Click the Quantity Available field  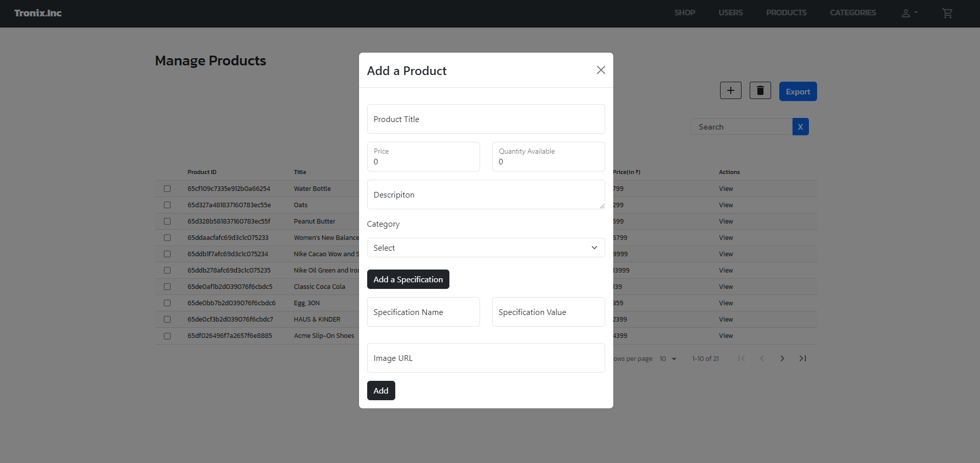point(548,157)
